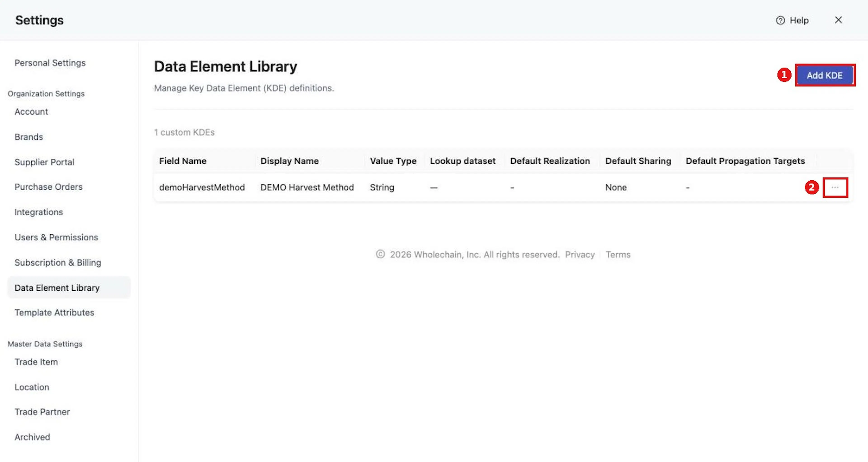
Task: Click the Organization Settings section label
Action: pyautogui.click(x=46, y=94)
